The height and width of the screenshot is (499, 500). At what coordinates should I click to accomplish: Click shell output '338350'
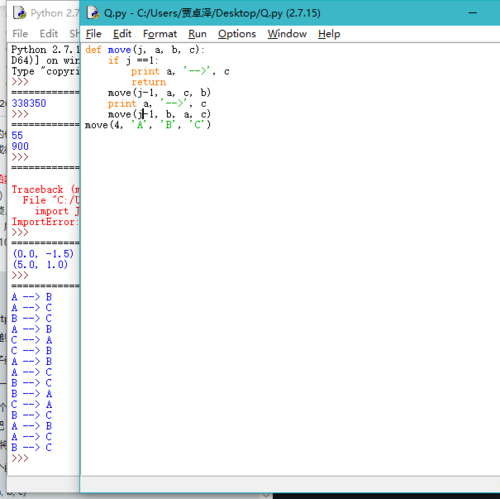coord(29,103)
